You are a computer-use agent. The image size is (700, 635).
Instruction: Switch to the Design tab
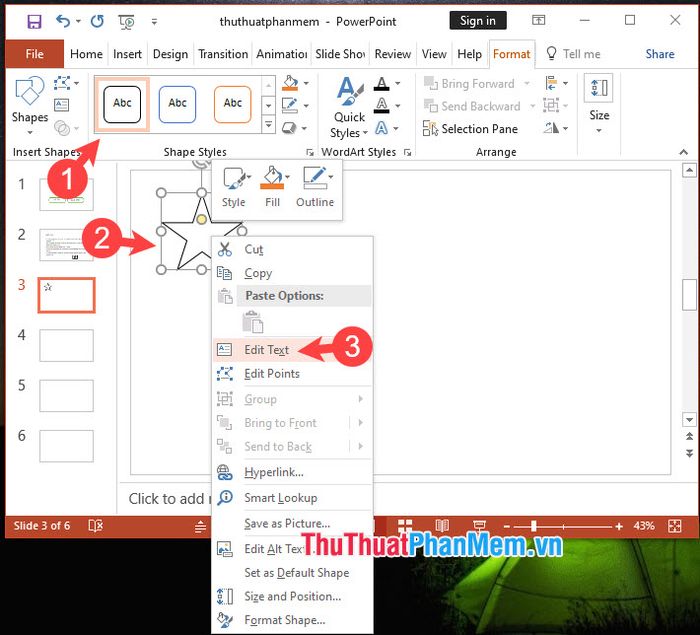[x=170, y=54]
